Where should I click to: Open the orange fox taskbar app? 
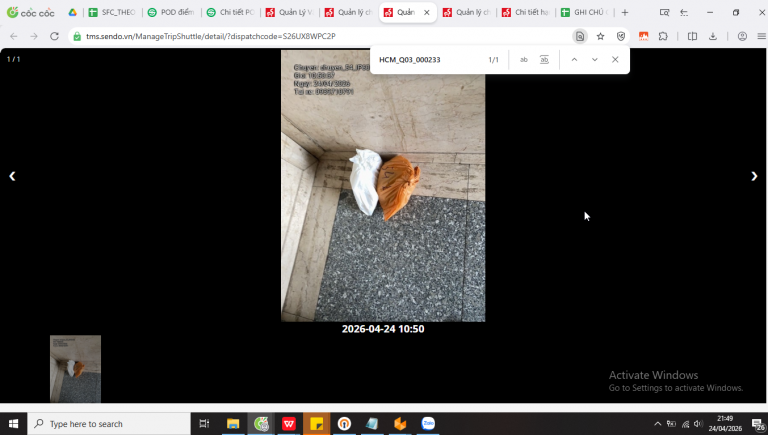point(400,424)
